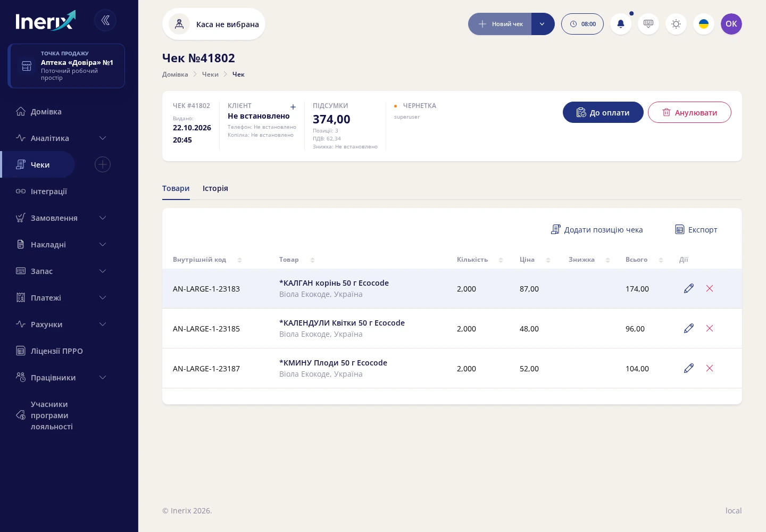Image resolution: width=766 pixels, height=532 pixels.
Task: Delete the КАЛГАН корінь row
Action: coord(710,288)
